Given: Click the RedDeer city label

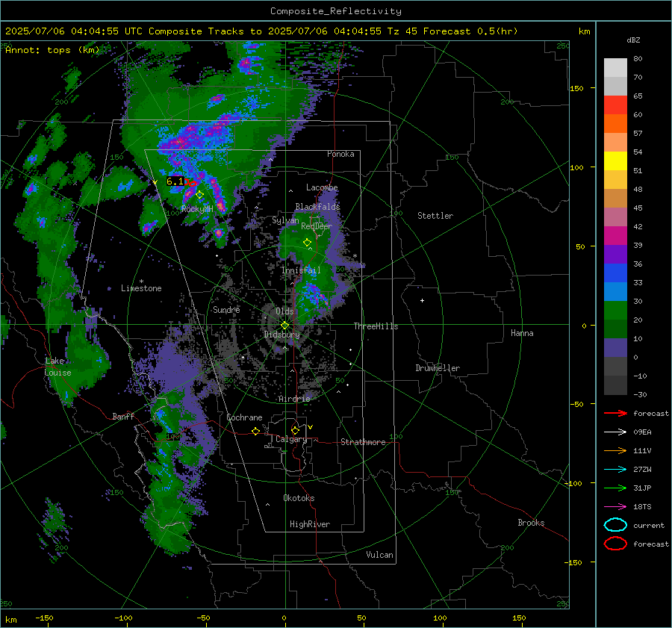Looking at the screenshot, I should coord(317,226).
